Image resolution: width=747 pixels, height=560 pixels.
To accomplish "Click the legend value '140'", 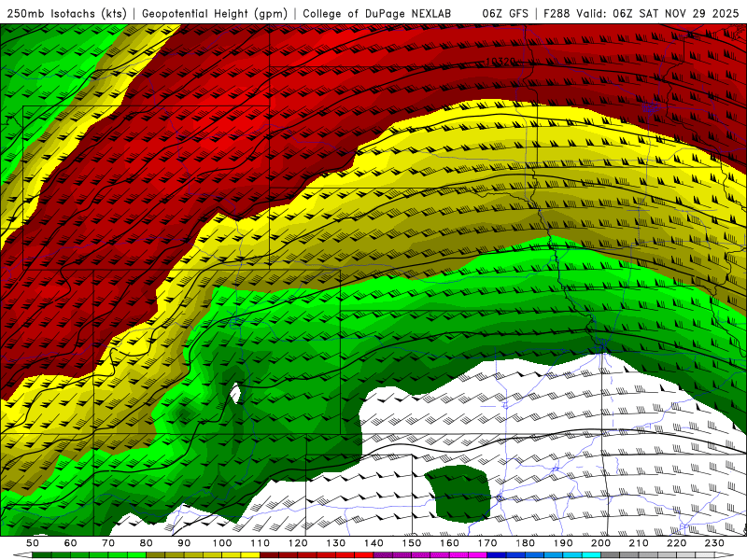I will [373, 543].
